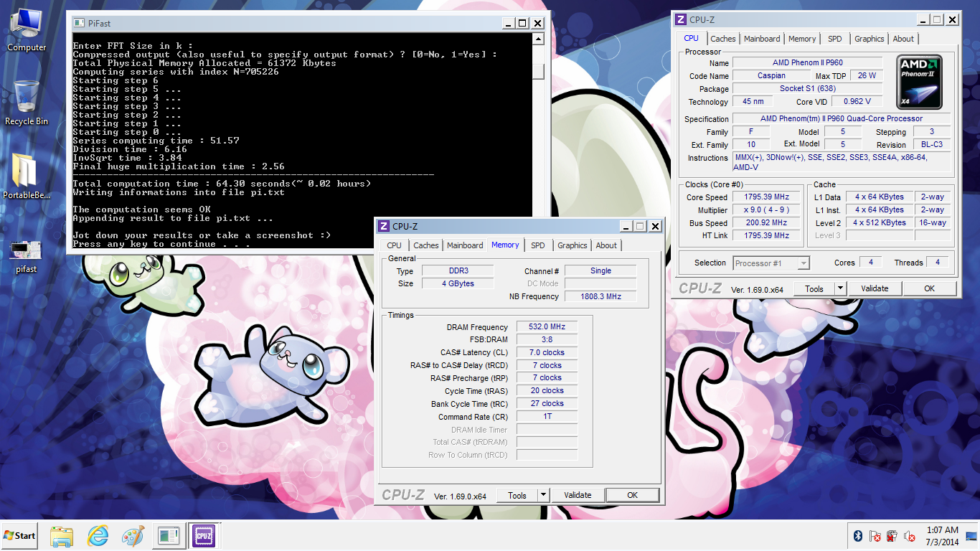Click the Size 4 GBytes field
This screenshot has width=980, height=551.
[x=457, y=283]
